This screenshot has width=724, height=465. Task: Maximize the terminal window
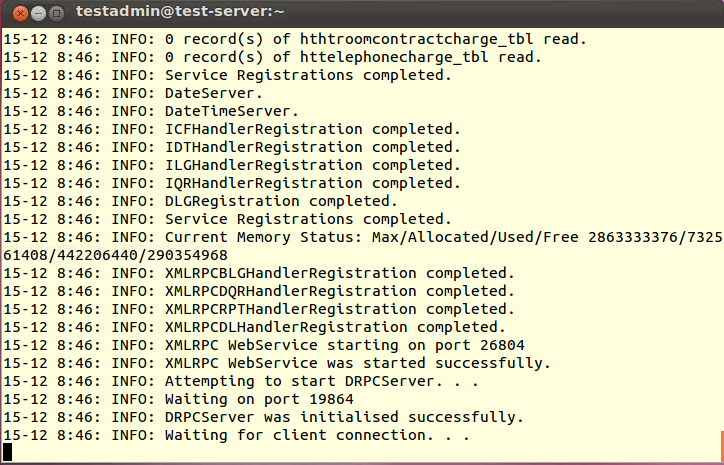click(55, 13)
